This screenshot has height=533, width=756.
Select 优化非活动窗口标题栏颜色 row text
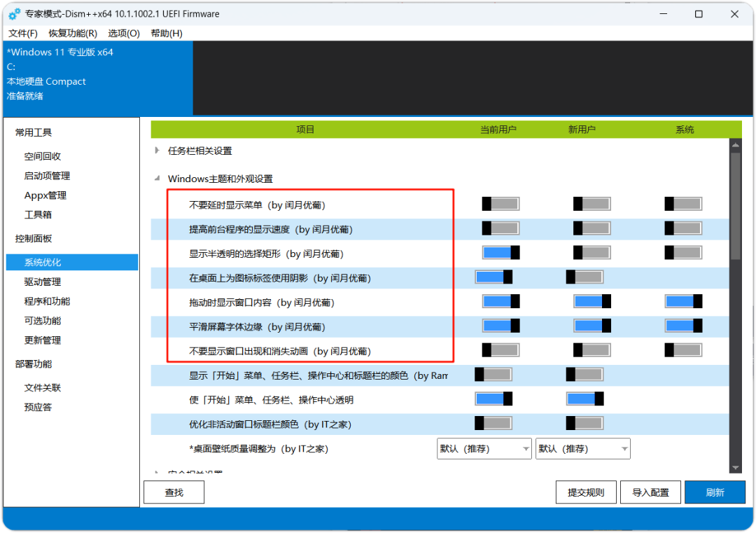click(270, 424)
